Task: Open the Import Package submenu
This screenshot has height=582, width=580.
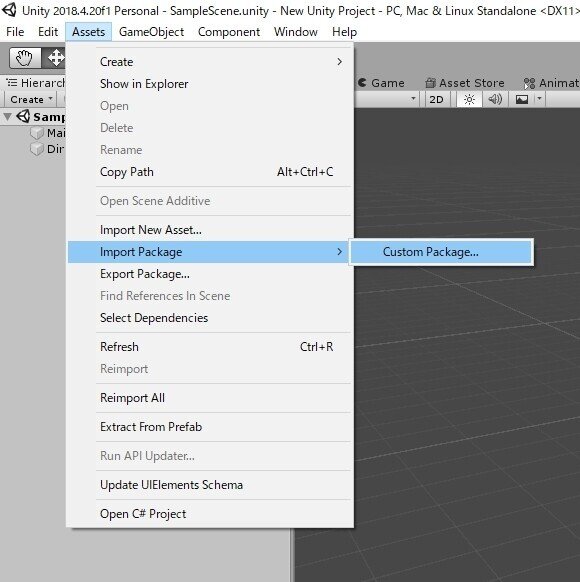Action: (209, 252)
